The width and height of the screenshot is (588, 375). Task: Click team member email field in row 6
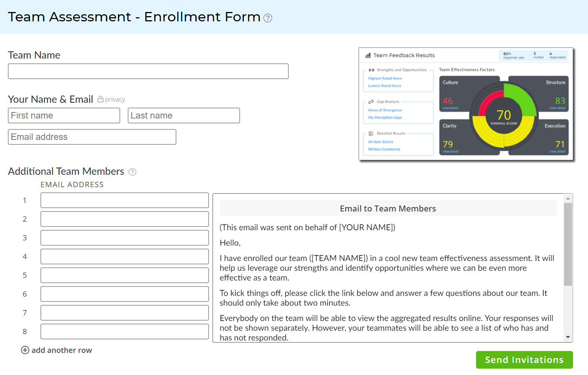tap(125, 294)
